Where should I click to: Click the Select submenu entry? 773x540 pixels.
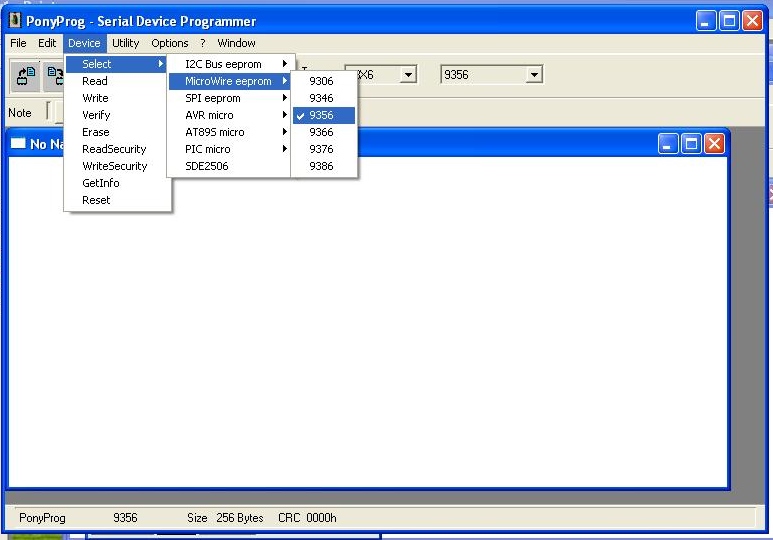(118, 64)
